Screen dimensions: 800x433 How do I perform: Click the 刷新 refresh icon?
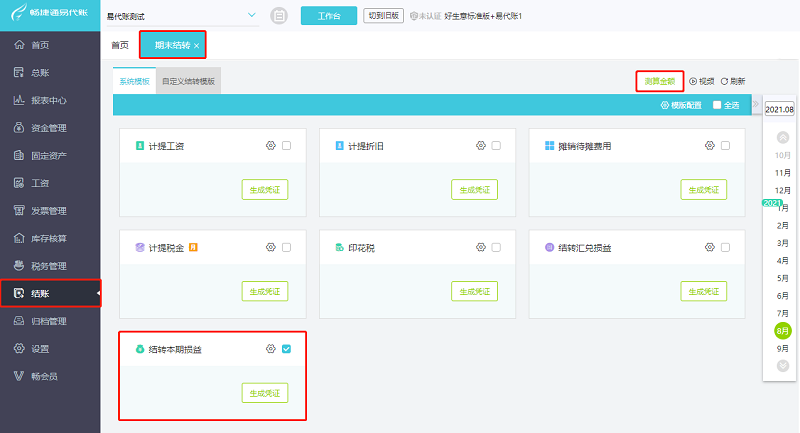724,81
